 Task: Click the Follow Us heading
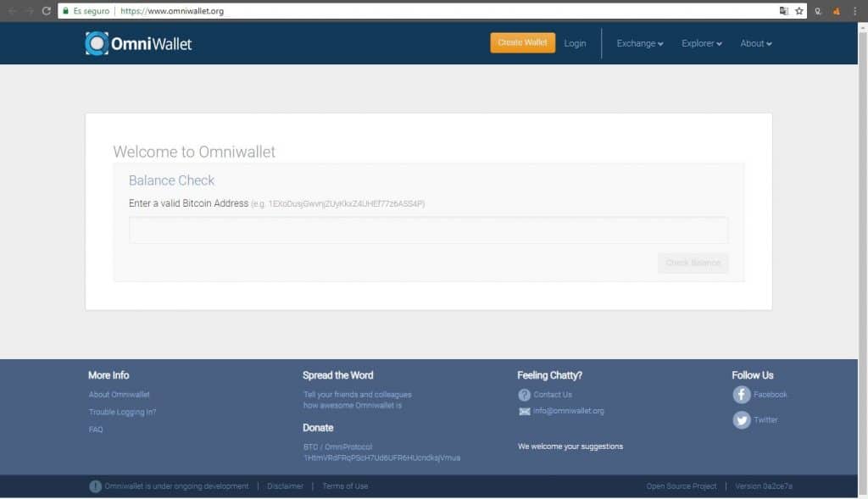pyautogui.click(x=753, y=375)
